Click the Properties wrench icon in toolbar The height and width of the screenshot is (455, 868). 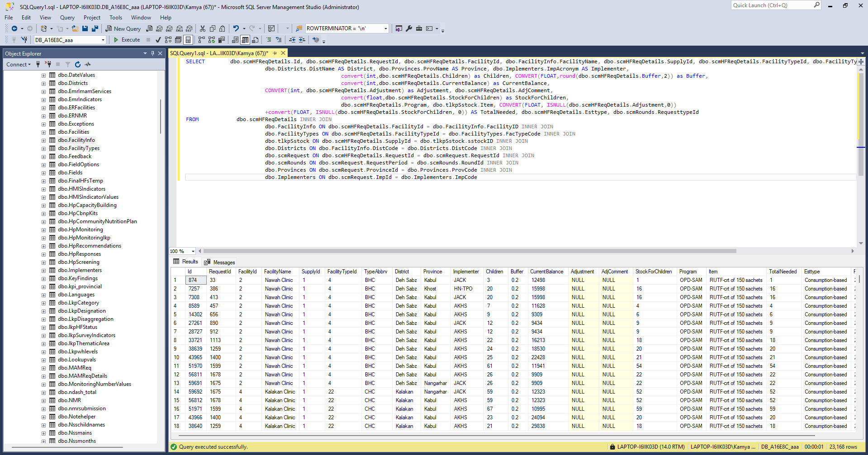click(x=409, y=28)
